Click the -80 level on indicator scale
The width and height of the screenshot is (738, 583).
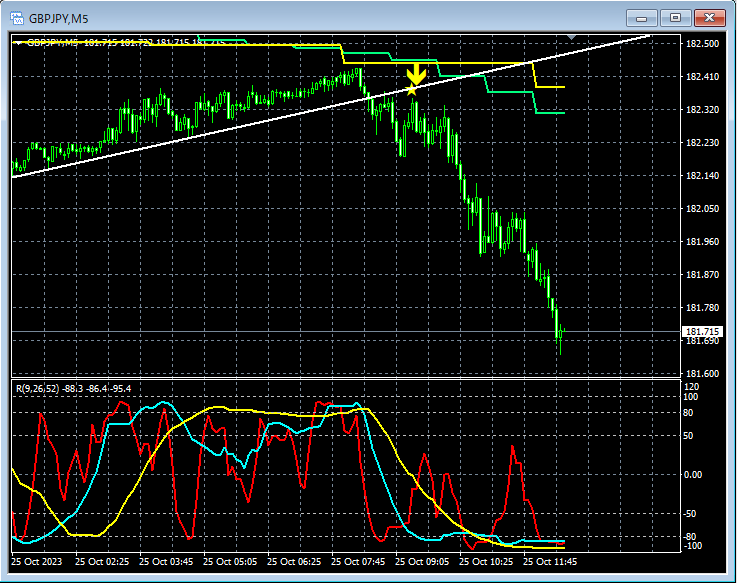(x=690, y=537)
